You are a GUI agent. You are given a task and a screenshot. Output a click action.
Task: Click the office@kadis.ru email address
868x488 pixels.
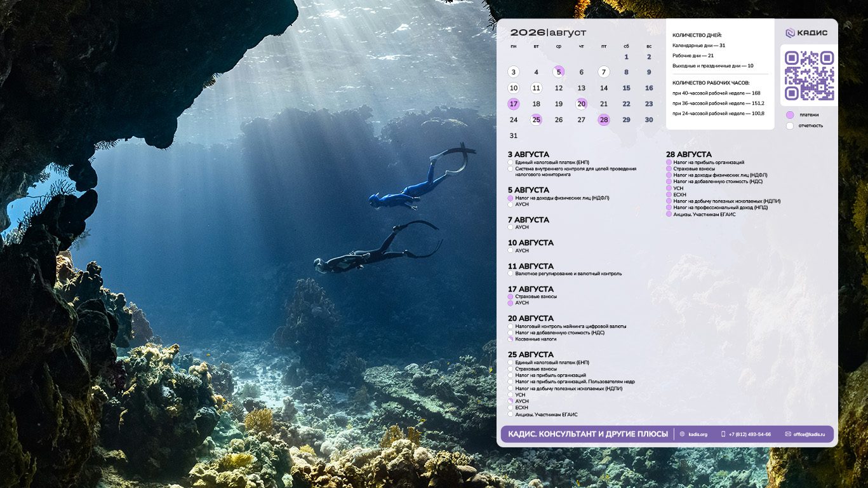tap(809, 434)
